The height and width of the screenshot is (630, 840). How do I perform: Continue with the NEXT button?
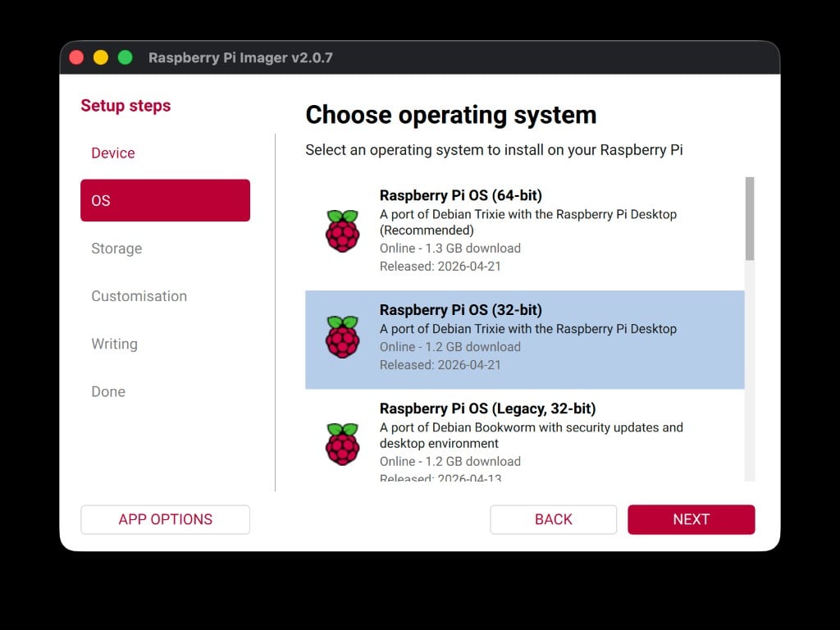[691, 519]
